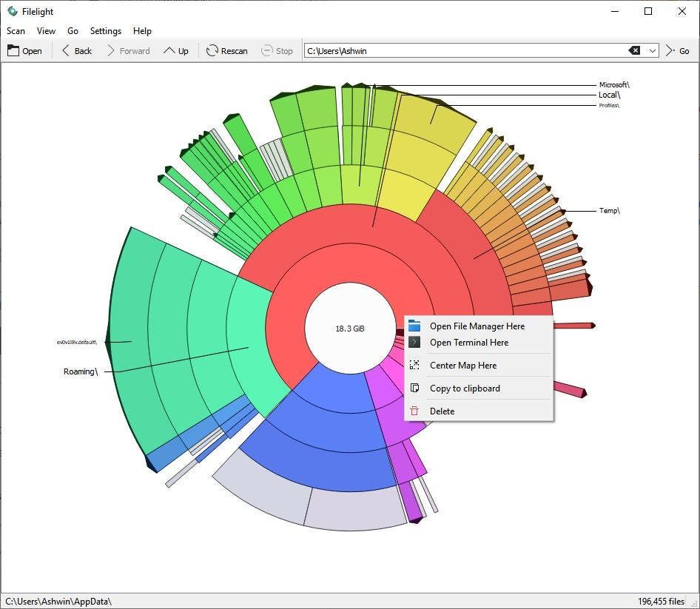Image resolution: width=700 pixels, height=609 pixels.
Task: Click the terminal icon in context menu
Action: click(414, 343)
